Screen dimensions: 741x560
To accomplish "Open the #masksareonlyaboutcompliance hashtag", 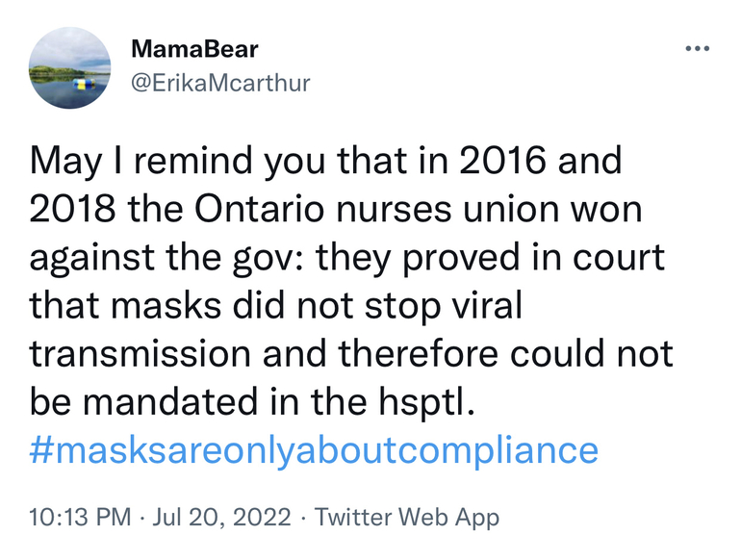I will point(314,449).
